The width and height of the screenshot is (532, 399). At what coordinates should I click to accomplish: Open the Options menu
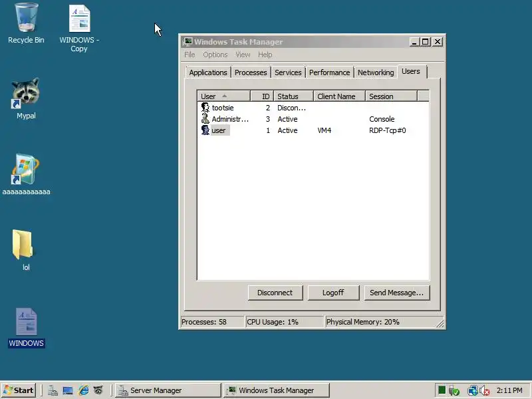pos(215,55)
